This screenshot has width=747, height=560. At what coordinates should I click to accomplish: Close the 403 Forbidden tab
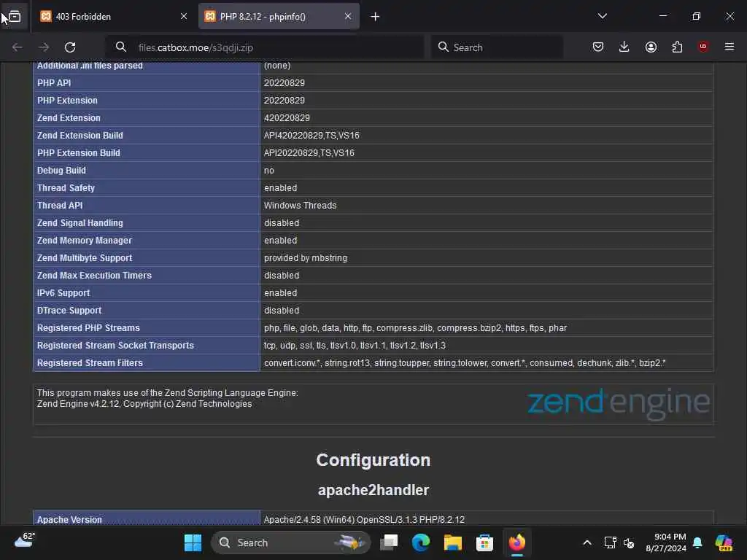tap(183, 17)
